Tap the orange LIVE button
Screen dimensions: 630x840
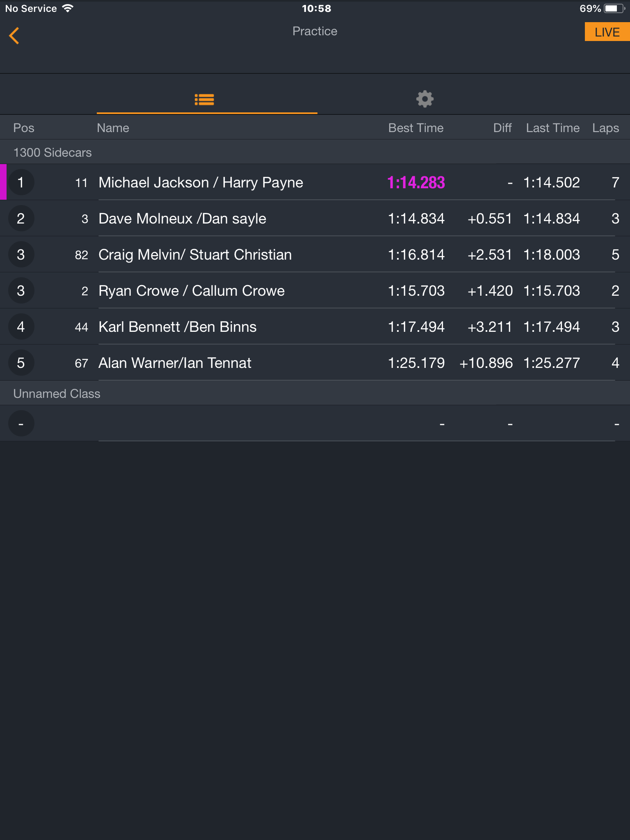607,32
